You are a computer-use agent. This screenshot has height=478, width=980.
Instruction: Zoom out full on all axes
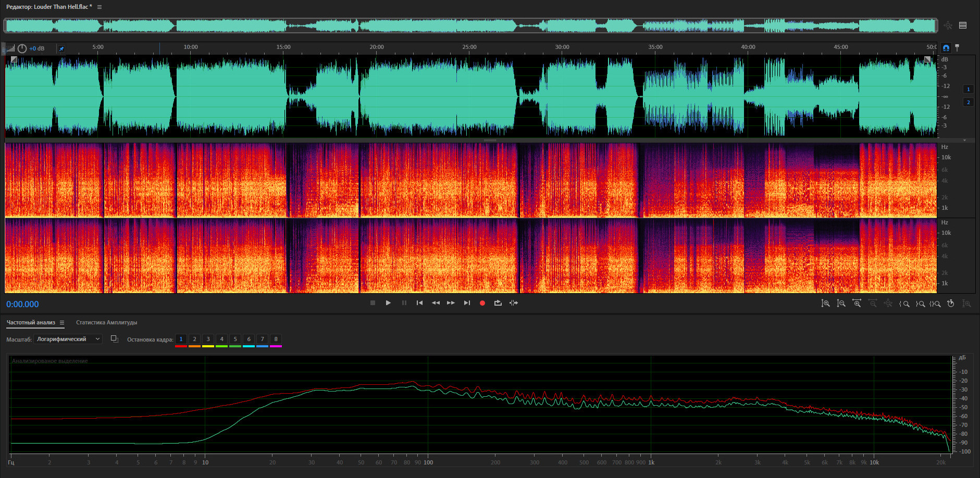[x=888, y=304]
